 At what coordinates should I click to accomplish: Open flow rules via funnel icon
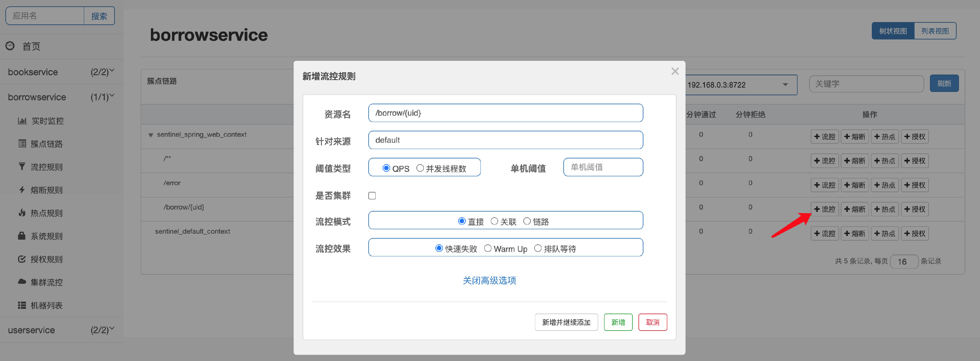click(22, 167)
